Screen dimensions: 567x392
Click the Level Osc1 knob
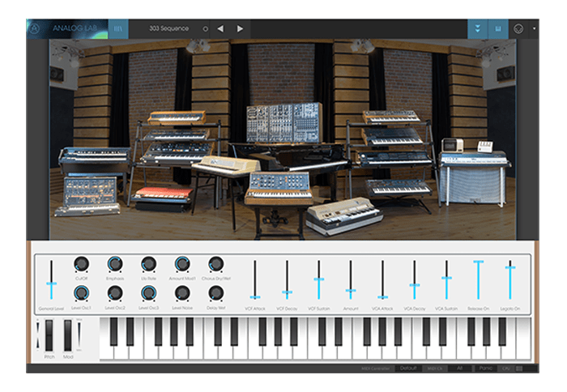[x=81, y=293]
